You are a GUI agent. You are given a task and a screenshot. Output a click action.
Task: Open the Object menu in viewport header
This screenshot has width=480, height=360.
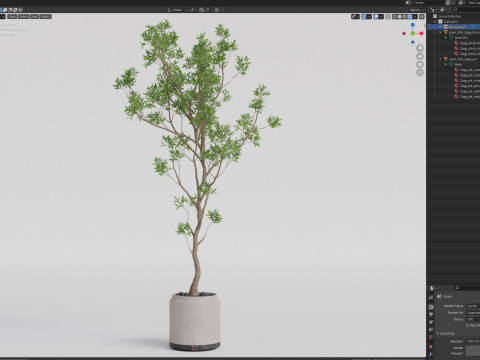46,16
